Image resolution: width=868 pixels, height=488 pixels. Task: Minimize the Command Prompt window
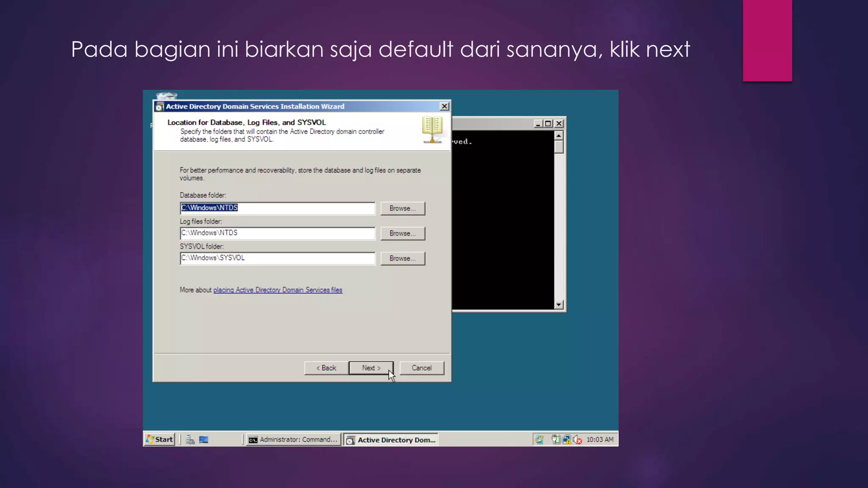click(x=538, y=124)
